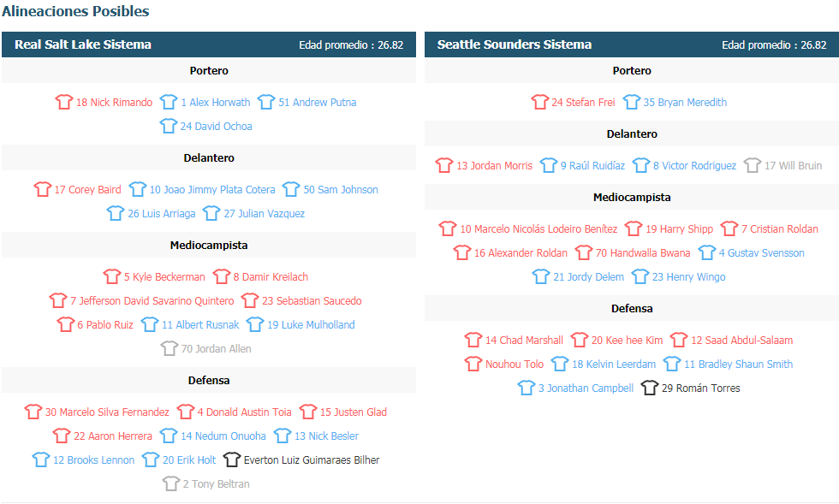Viewport: 839px width, 504px height.
Task: Open 7 Jefferson David Savarino Quintero link
Action: 152,300
